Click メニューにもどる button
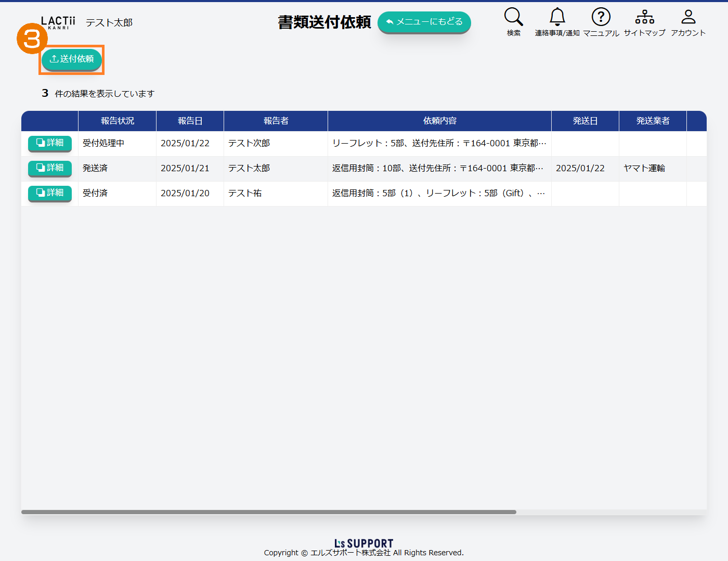The width and height of the screenshot is (728, 561). (x=424, y=22)
